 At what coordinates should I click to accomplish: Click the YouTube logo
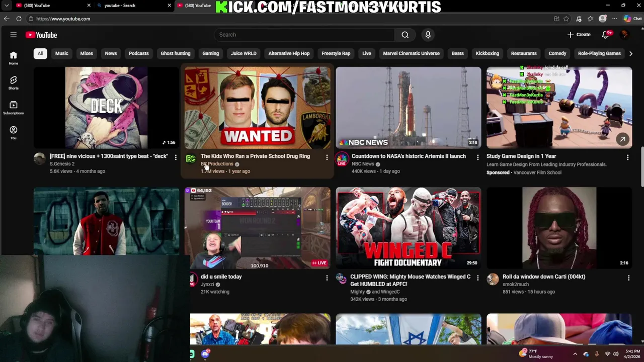tap(41, 35)
